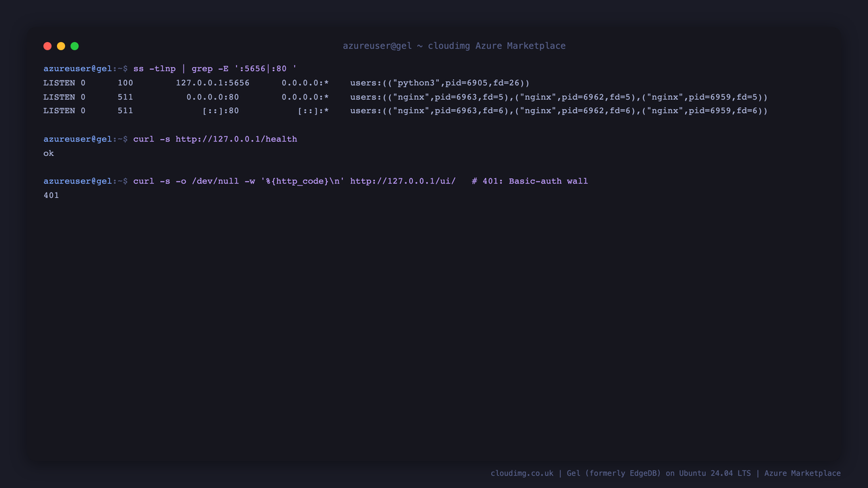The image size is (868, 488).
Task: Click the terminal title 'azureuser@gel ~ cloudimg Azure Marketplace'
Action: (454, 46)
